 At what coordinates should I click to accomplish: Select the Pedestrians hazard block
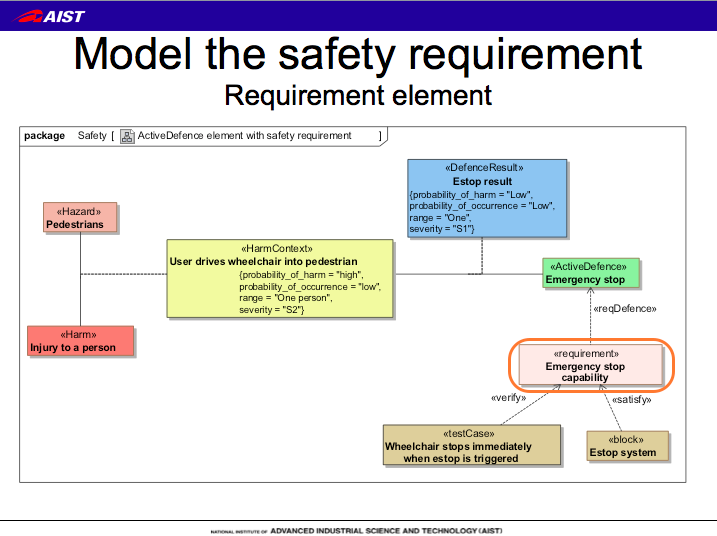pyautogui.click(x=80, y=218)
